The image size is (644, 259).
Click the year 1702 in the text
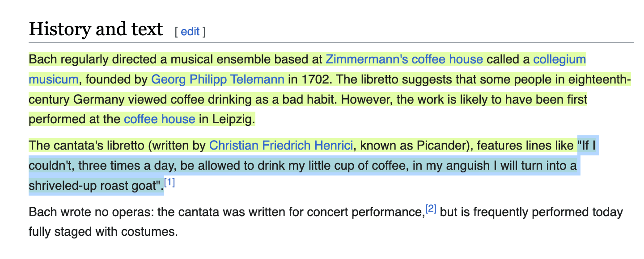point(315,80)
